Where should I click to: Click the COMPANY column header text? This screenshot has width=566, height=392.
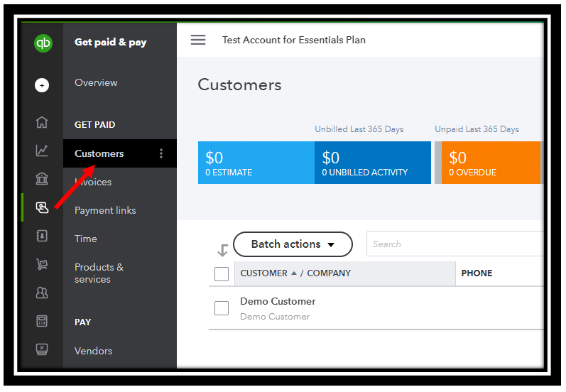[x=329, y=273]
